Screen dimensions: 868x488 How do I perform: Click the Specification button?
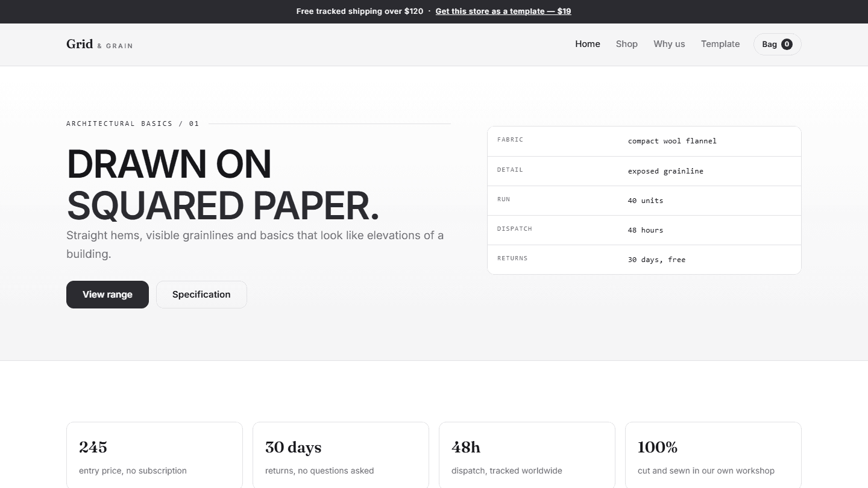point(201,295)
